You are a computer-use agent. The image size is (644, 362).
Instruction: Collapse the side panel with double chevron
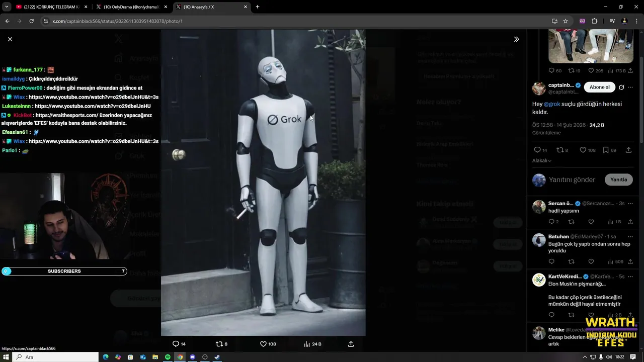(x=516, y=39)
